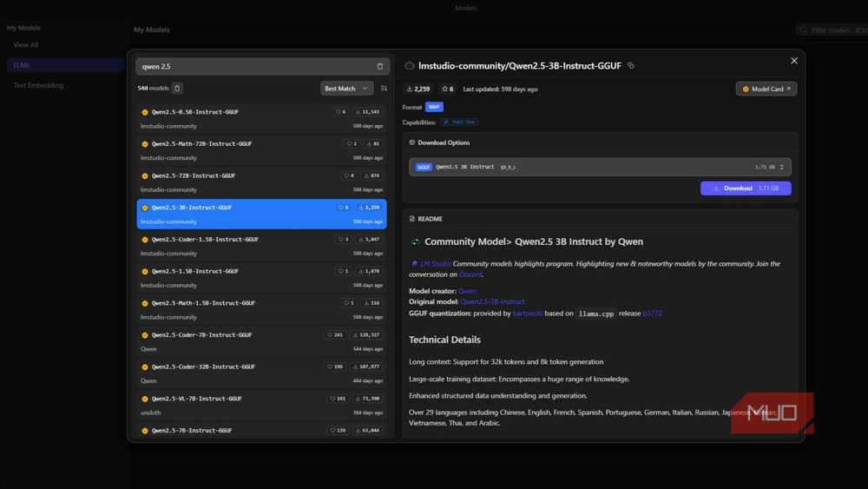868x489 pixels.
Task: Click lmstudio-community author under Qwen2.5-1.5B-Instruct-GGUF
Action: pyautogui.click(x=168, y=285)
